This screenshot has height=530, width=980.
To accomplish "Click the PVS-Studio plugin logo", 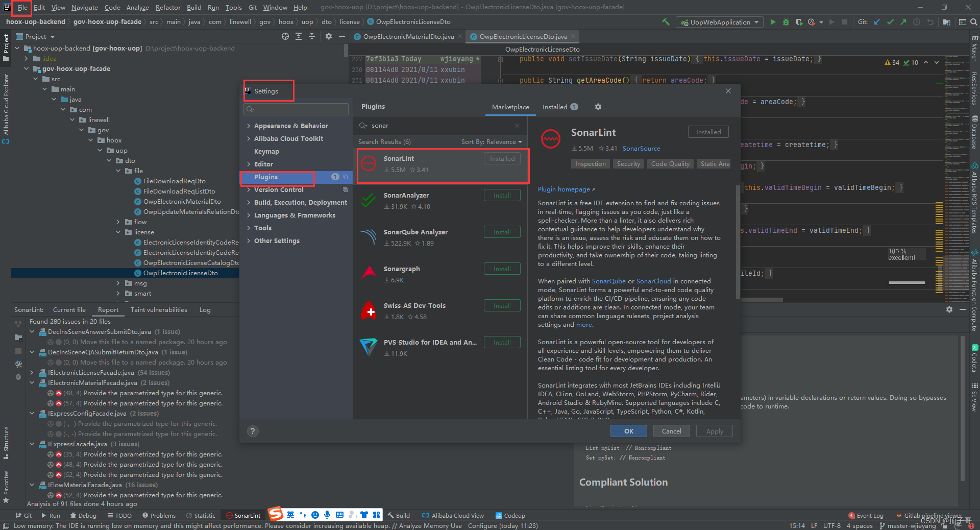I will pyautogui.click(x=369, y=348).
